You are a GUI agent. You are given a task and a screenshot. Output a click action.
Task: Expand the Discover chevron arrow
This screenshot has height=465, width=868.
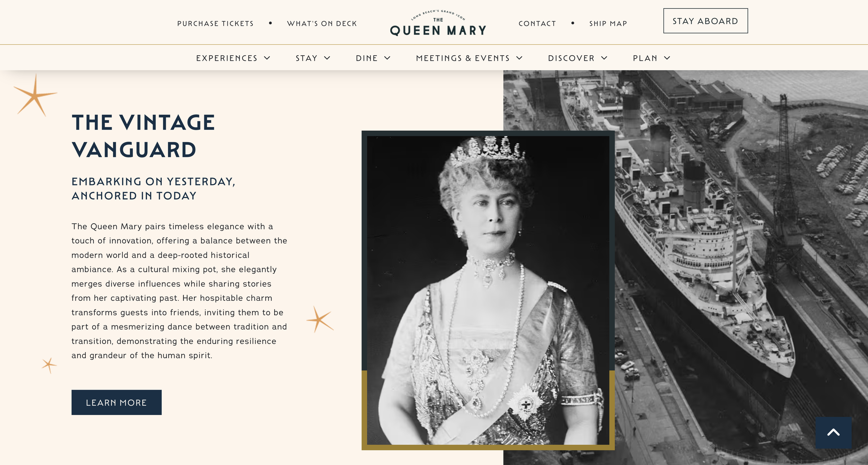pyautogui.click(x=604, y=58)
